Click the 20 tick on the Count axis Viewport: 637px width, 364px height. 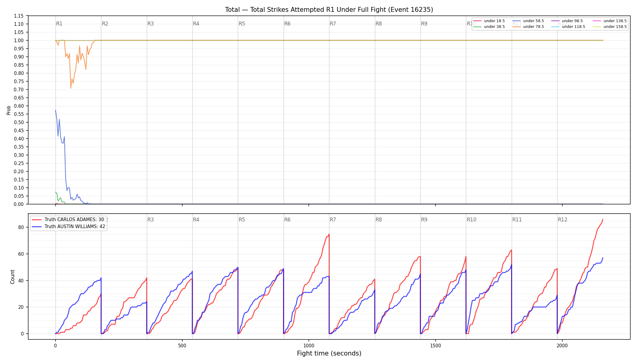pyautogui.click(x=21, y=307)
